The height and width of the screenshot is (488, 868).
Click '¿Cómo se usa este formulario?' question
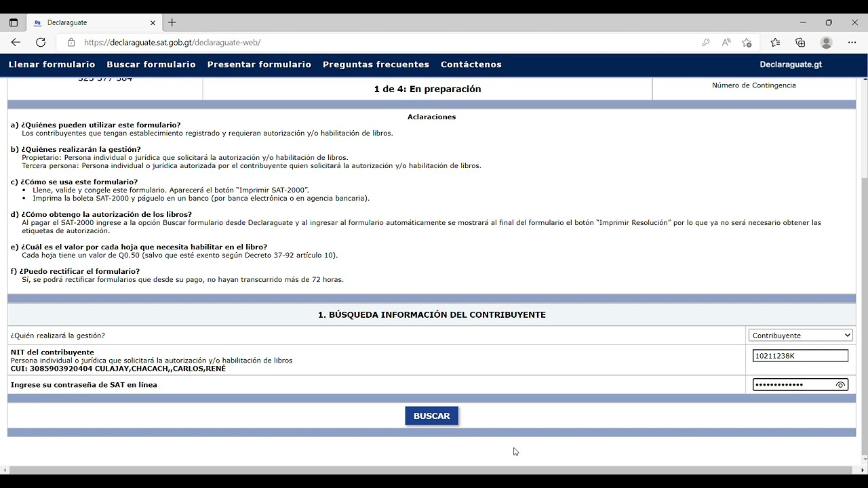[x=79, y=182]
